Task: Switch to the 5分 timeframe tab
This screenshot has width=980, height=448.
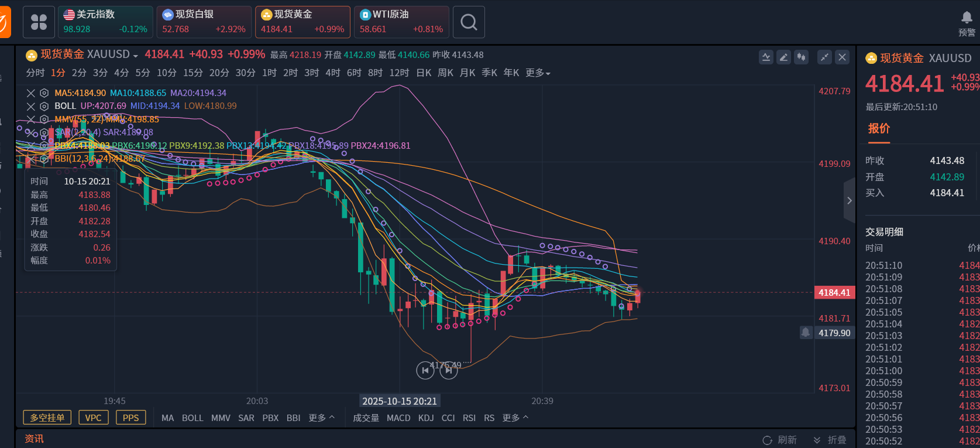Action: [x=143, y=73]
